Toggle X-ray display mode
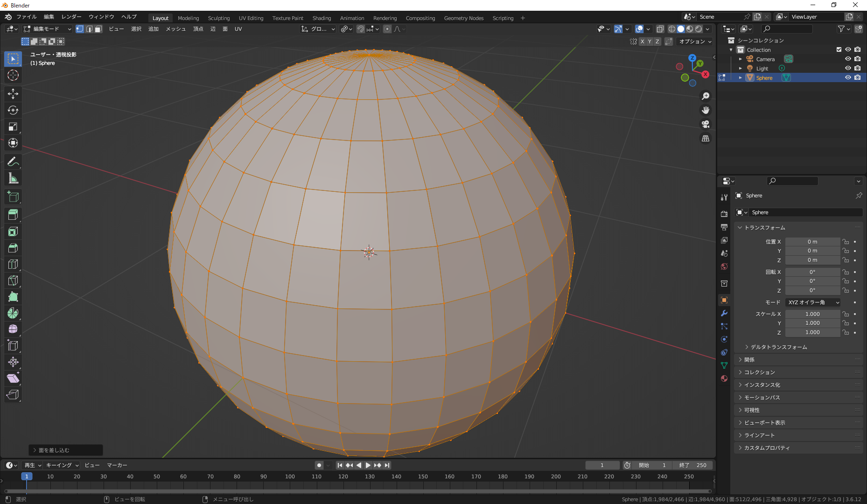This screenshot has width=867, height=504. [x=660, y=29]
